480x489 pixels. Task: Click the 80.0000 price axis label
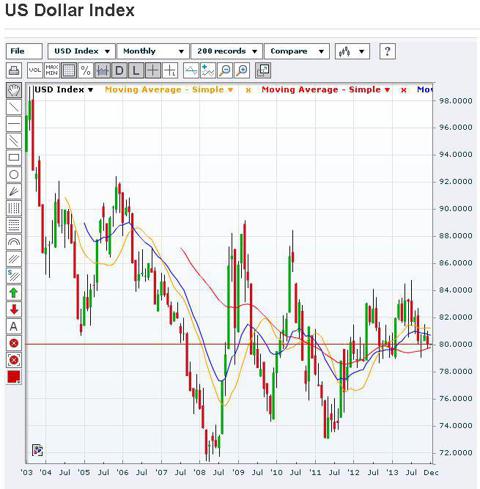pyautogui.click(x=456, y=344)
